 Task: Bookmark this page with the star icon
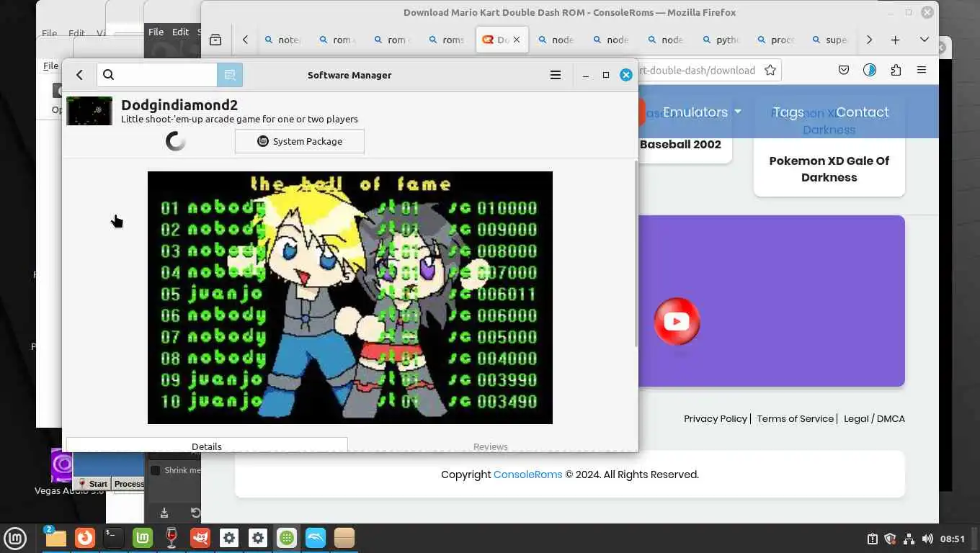[x=770, y=70]
